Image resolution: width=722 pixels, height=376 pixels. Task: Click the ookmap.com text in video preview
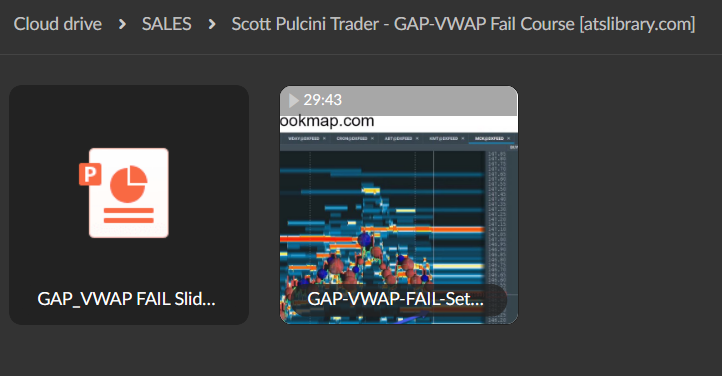coord(327,121)
